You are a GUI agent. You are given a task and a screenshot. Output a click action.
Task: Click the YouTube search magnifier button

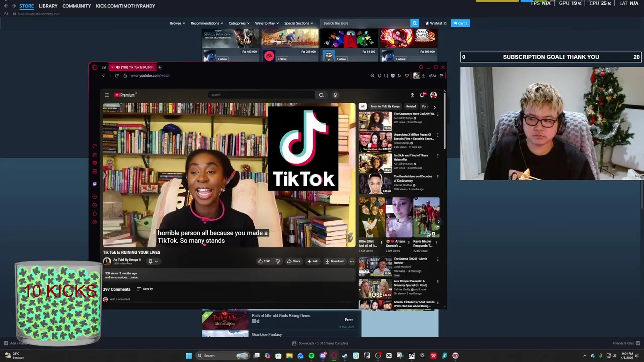point(321,95)
